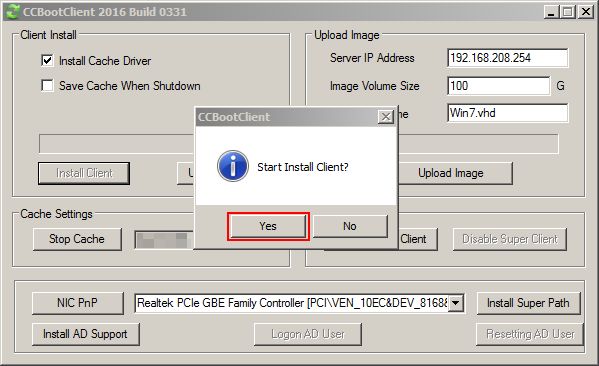Click the 'Image Volume Size' label
Image resolution: width=599 pixels, height=366 pixels.
(x=374, y=86)
